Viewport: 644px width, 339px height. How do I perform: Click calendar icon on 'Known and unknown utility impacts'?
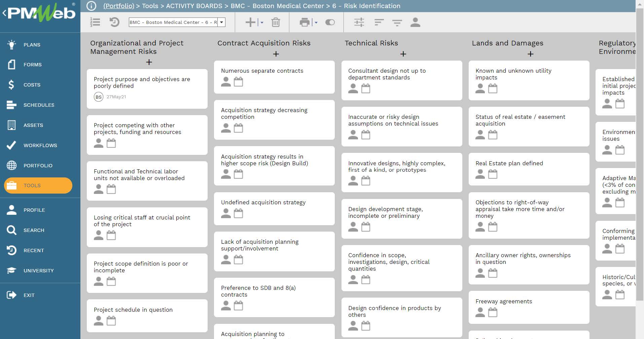pyautogui.click(x=493, y=89)
